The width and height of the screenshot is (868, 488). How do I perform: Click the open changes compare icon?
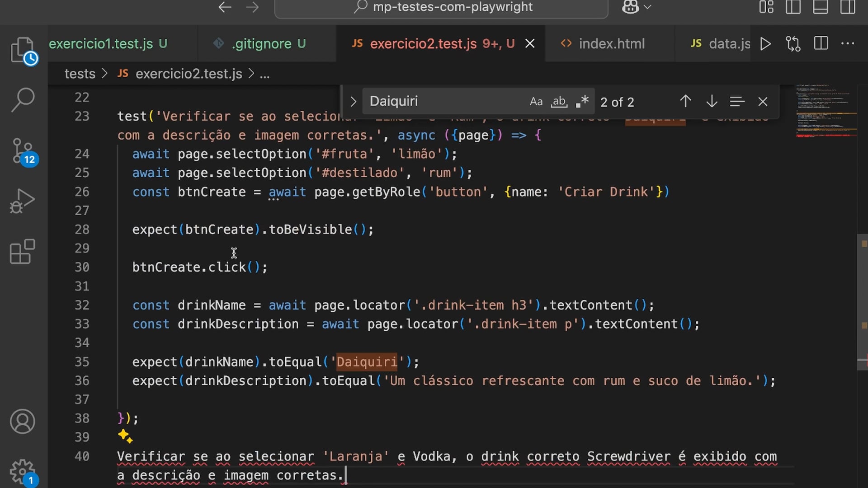pyautogui.click(x=793, y=44)
